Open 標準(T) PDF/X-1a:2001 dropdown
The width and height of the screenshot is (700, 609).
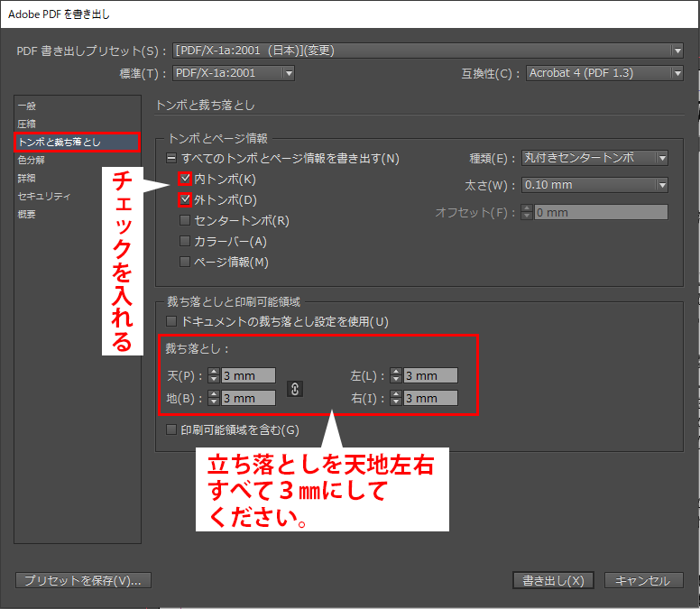233,73
